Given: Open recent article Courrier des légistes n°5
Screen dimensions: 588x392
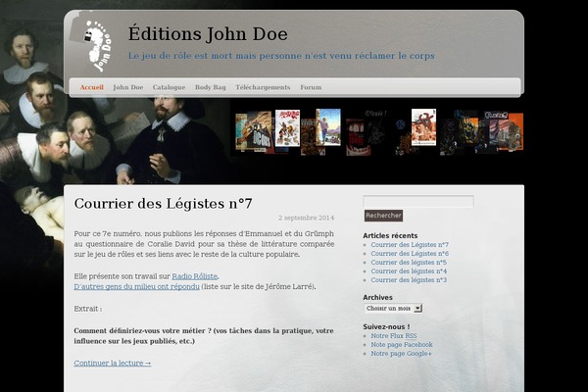Looking at the screenshot, I should (409, 263).
